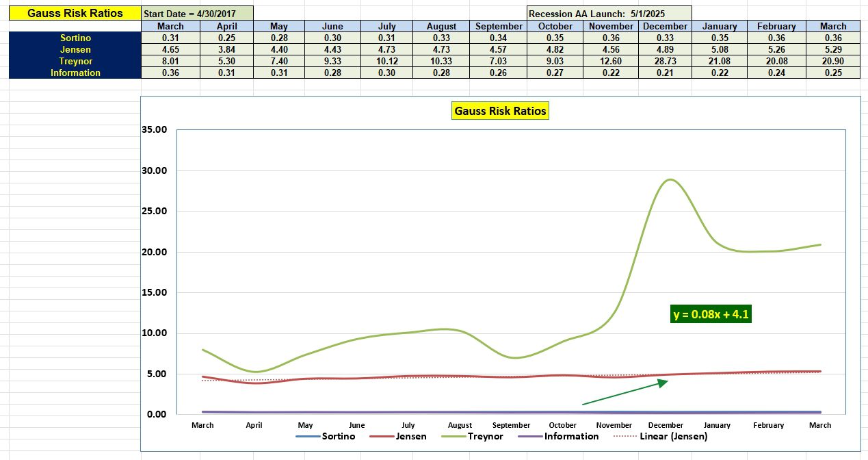Click the April column header cell
This screenshot has width=868, height=460.
pos(226,26)
